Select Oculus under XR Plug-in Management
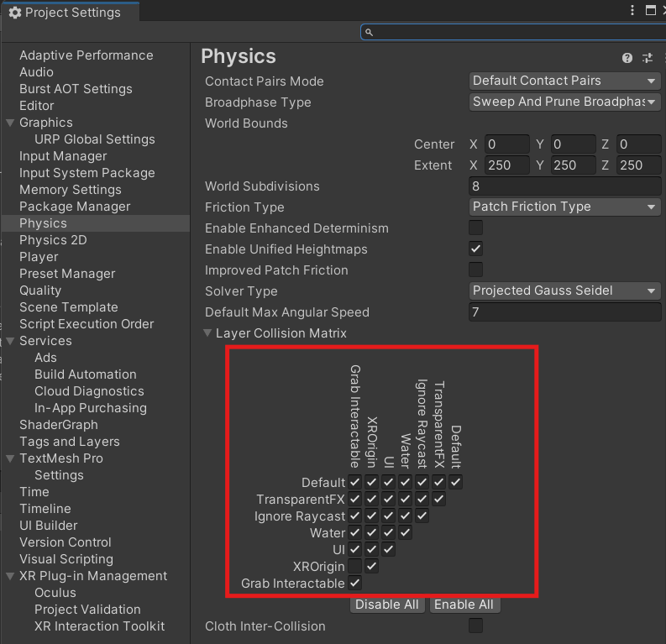Viewport: 666px width, 644px height. pyautogui.click(x=55, y=593)
